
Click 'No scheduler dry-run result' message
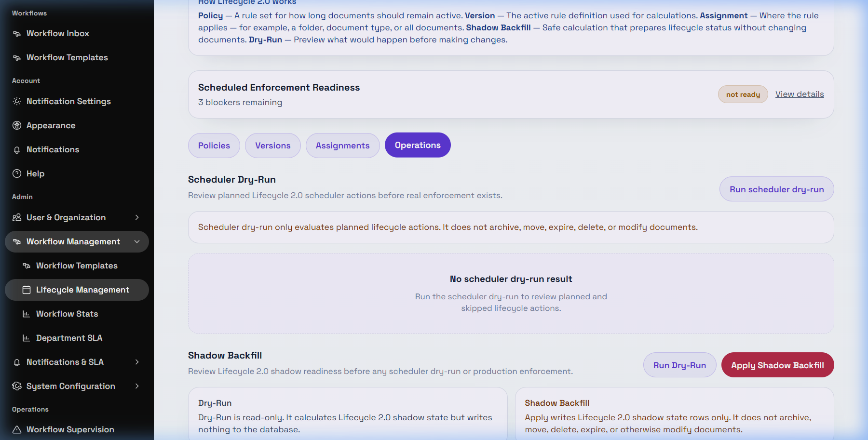coord(511,279)
